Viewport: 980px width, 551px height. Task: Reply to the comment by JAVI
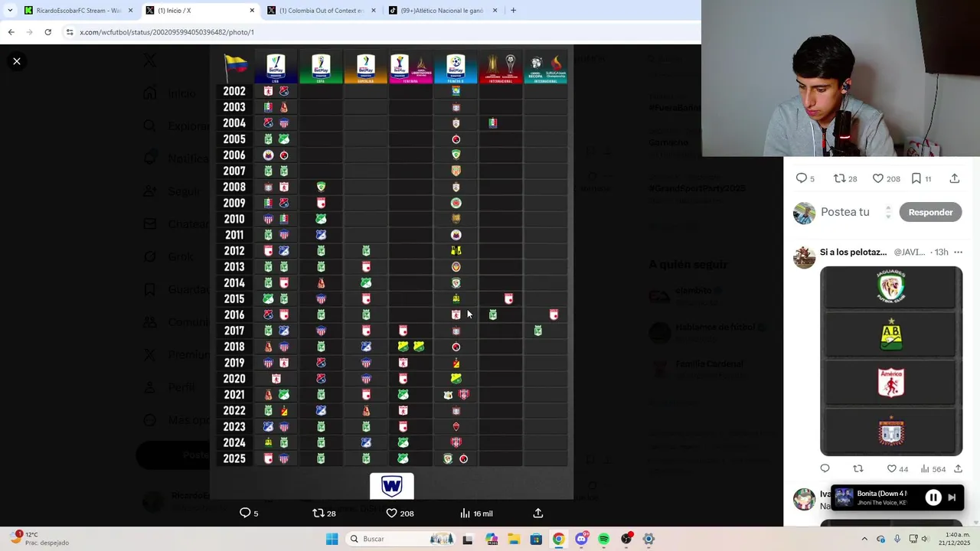click(825, 468)
